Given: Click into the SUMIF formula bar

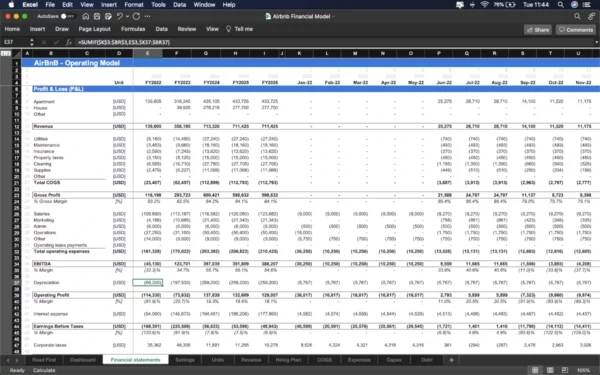Looking at the screenshot, I should tap(333, 42).
